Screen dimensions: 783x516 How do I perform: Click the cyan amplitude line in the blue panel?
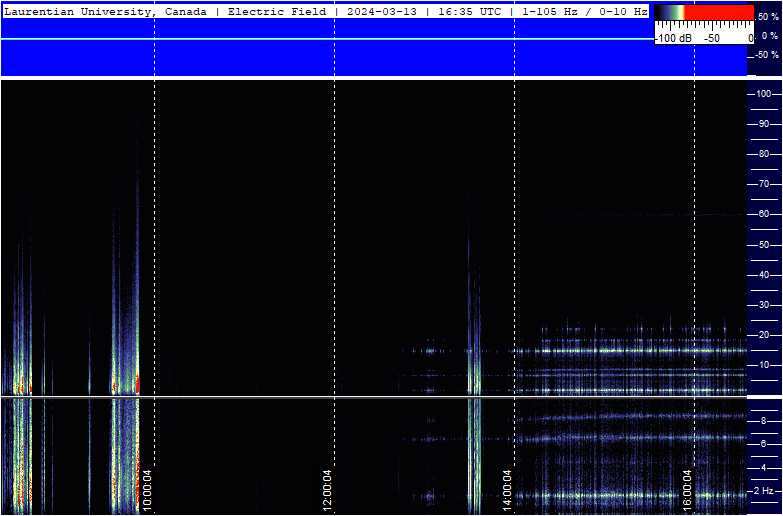(327, 38)
